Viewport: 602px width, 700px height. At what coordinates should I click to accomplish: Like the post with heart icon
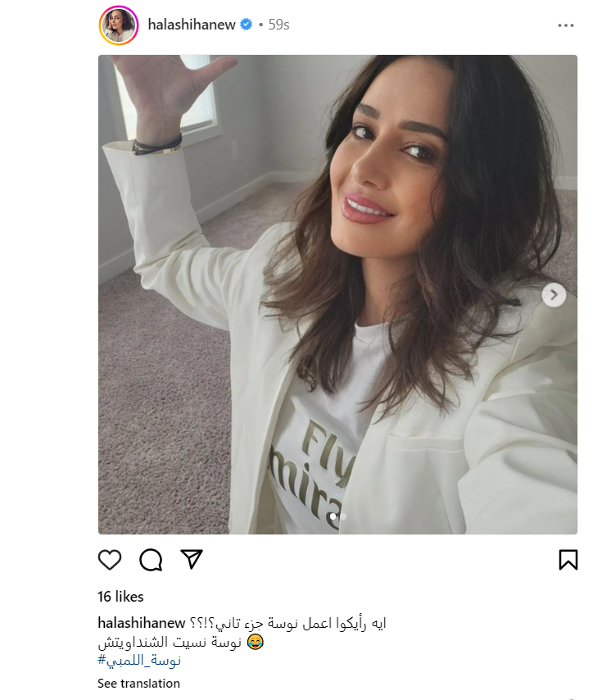click(x=110, y=560)
